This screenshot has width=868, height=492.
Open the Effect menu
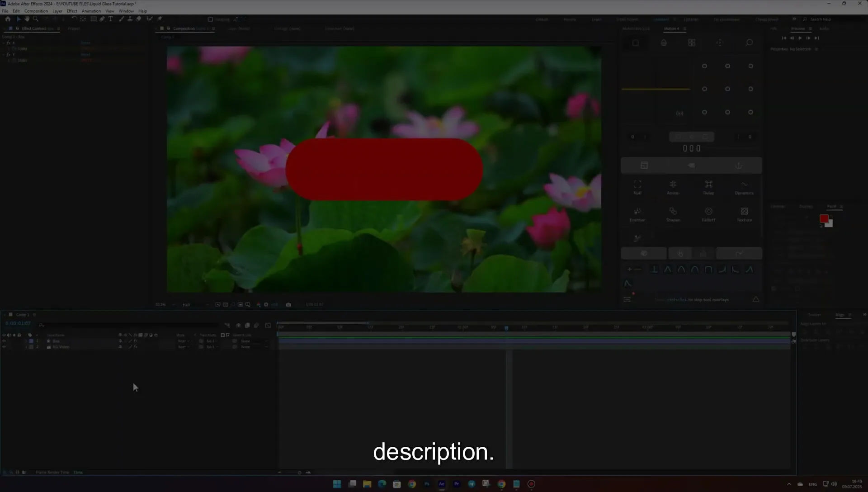[72, 11]
